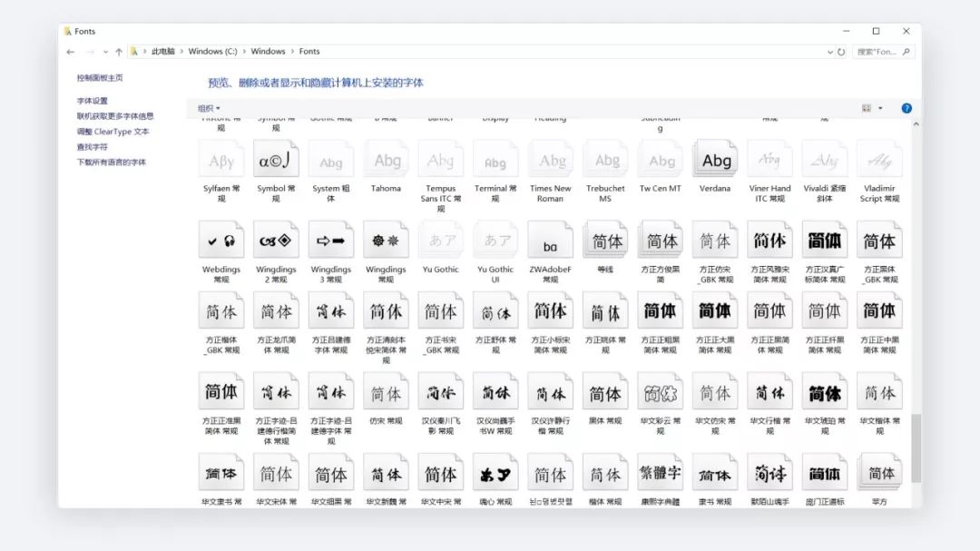This screenshot has height=551, width=980.
Task: Select the Wingdings 3 font icon
Action: point(330,240)
